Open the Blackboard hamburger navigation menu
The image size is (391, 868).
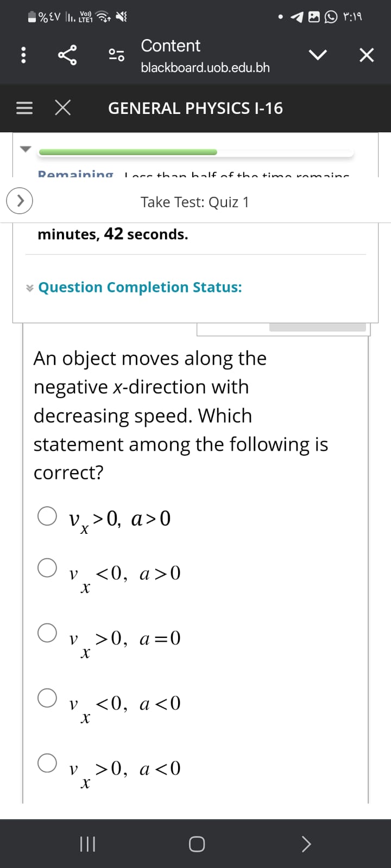(x=24, y=107)
